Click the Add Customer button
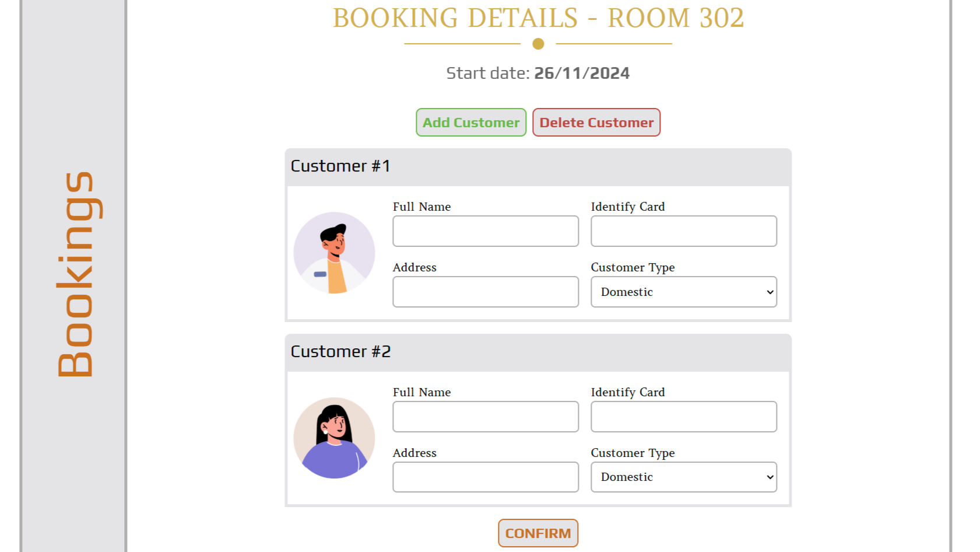Image resolution: width=980 pixels, height=552 pixels. click(x=470, y=122)
